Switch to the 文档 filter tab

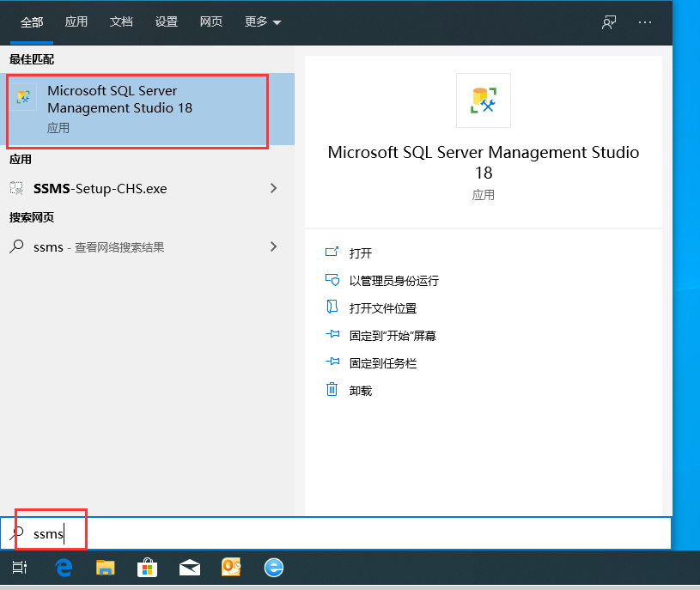pyautogui.click(x=121, y=22)
